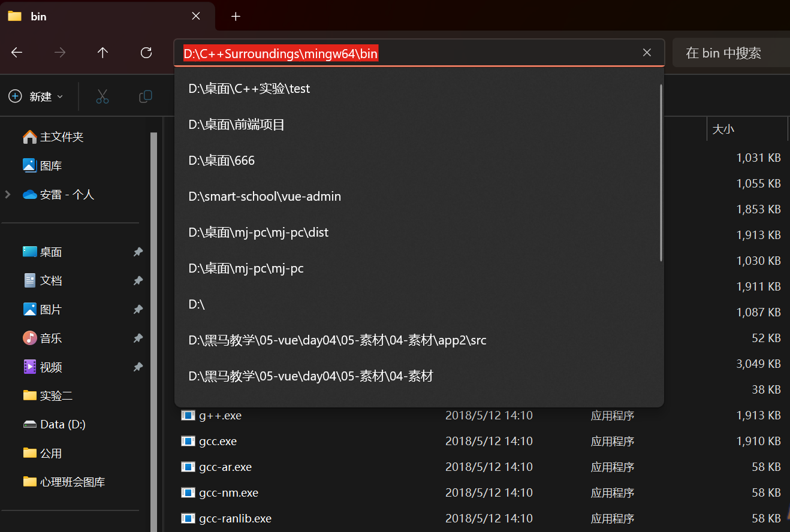This screenshot has height=532, width=790.
Task: Go back using the left arrow icon
Action: tap(17, 53)
